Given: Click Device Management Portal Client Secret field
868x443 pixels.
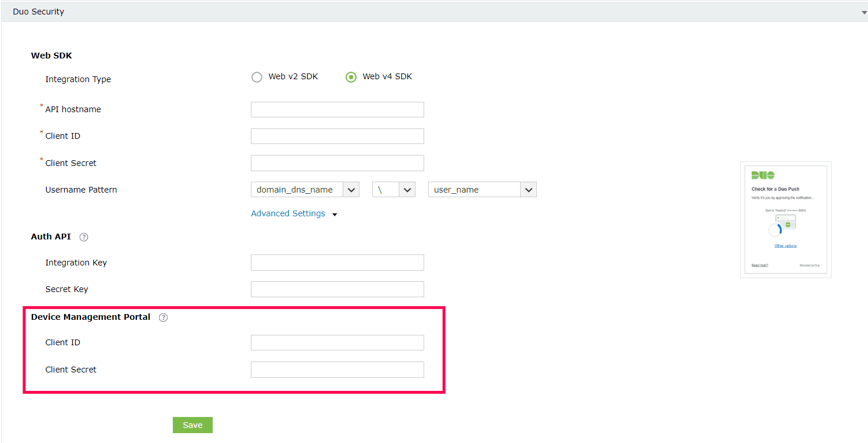Looking at the screenshot, I should (x=337, y=370).
